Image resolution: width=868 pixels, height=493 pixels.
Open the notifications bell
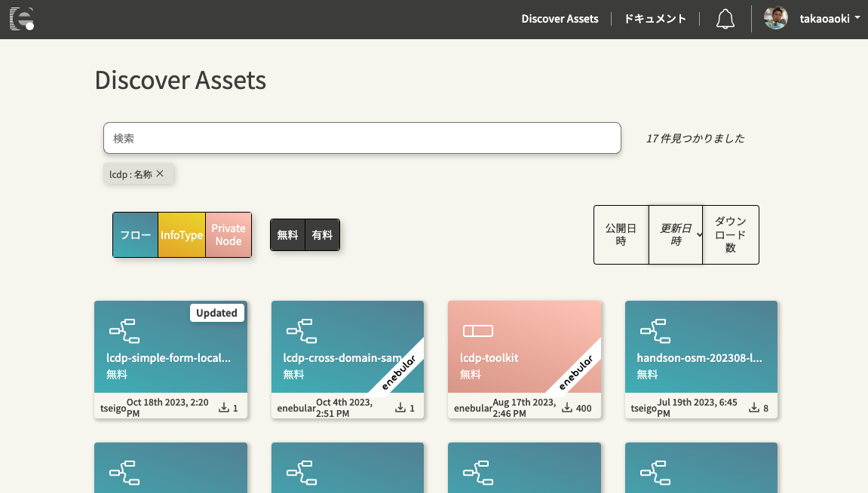point(725,19)
